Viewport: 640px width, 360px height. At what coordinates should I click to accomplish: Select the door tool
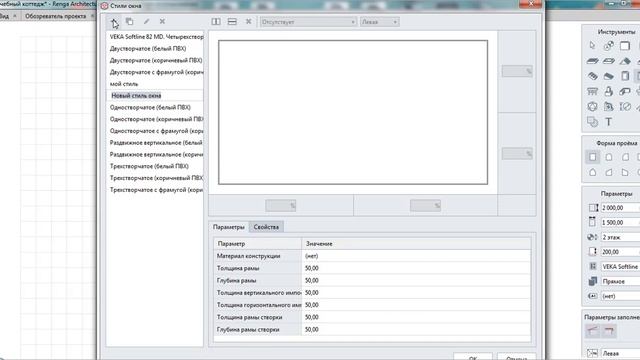click(x=625, y=76)
